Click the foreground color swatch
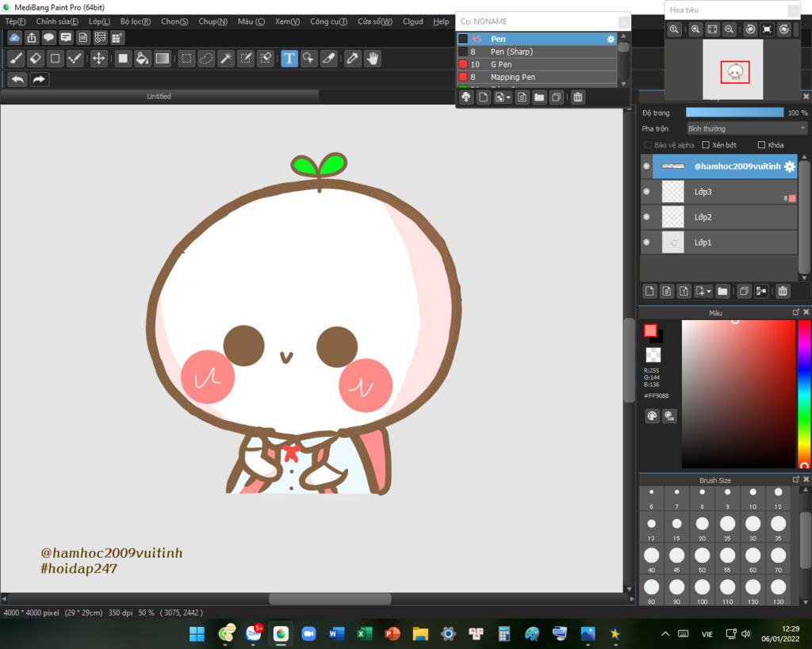812x649 pixels. click(650, 330)
